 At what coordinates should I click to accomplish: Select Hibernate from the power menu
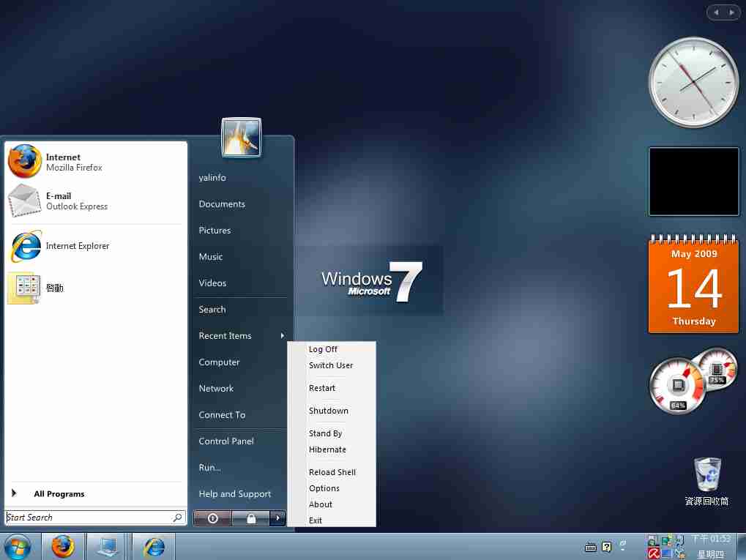pyautogui.click(x=327, y=449)
